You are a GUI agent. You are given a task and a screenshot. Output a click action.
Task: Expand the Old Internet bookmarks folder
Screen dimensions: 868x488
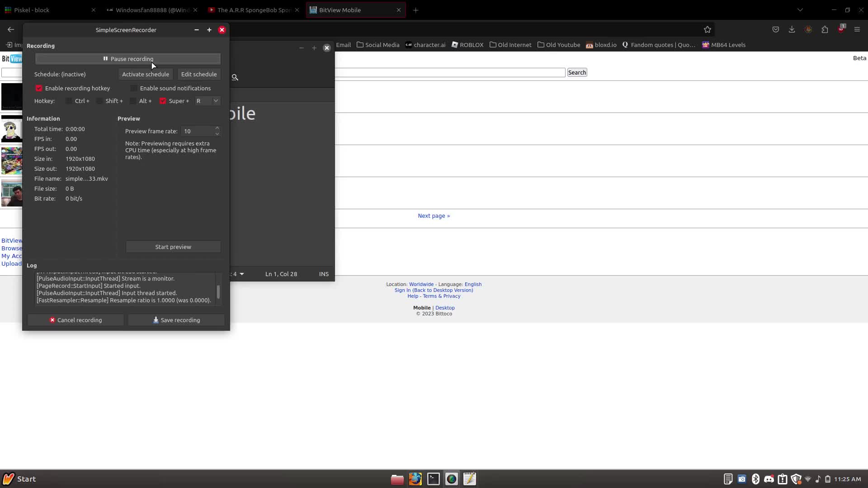510,45
